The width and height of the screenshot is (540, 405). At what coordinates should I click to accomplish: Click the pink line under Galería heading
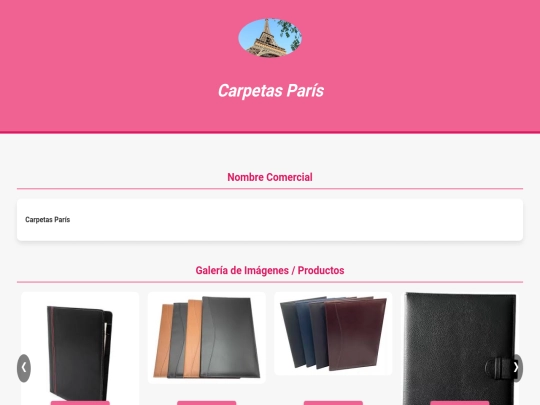(270, 282)
